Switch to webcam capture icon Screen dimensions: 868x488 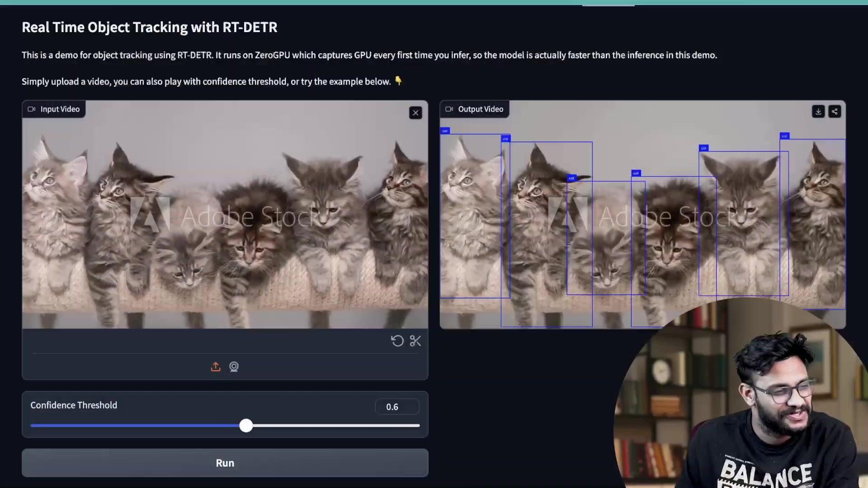coord(234,366)
